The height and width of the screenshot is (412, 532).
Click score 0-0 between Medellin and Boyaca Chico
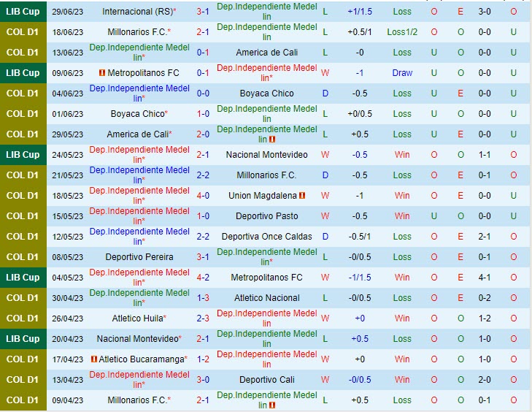203,94
